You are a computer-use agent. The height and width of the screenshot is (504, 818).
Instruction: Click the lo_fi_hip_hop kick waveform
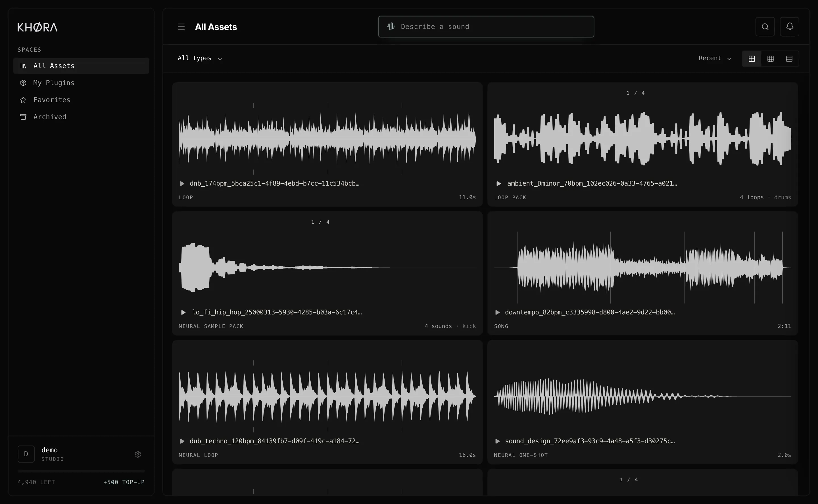point(327,267)
